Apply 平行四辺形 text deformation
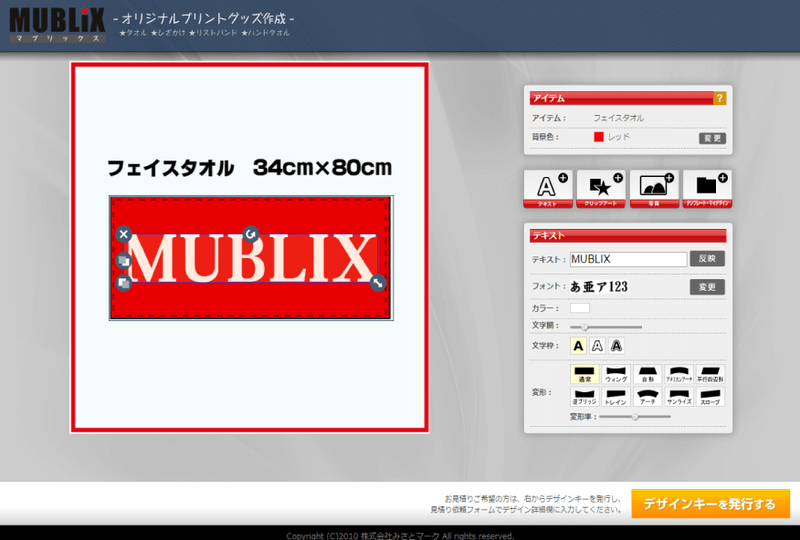 [x=710, y=374]
